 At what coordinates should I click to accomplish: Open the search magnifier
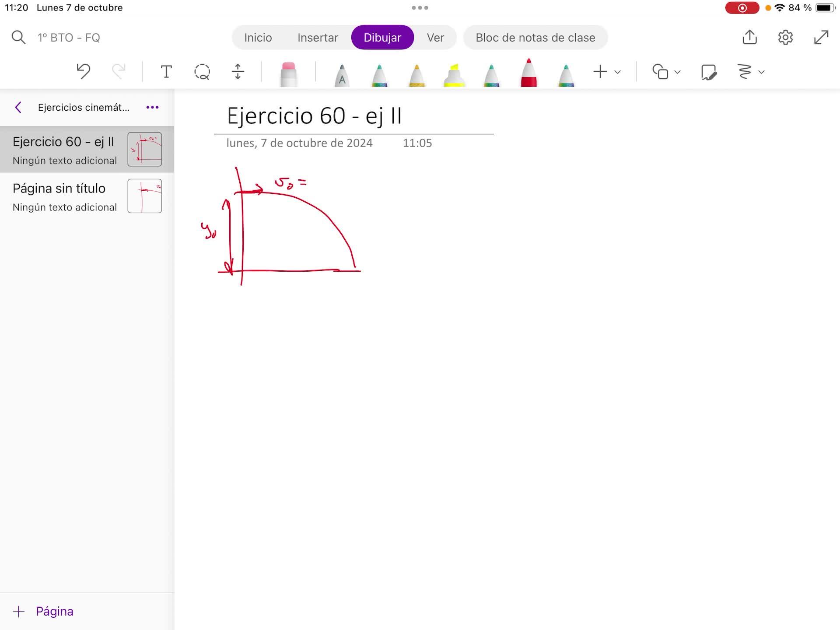[x=18, y=37]
